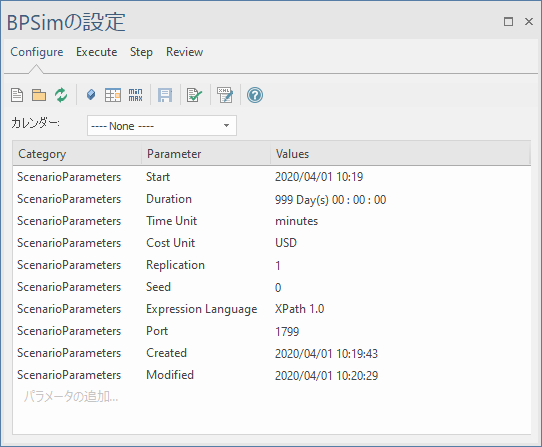Click the green refresh arrows icon
542x447 pixels.
61,95
